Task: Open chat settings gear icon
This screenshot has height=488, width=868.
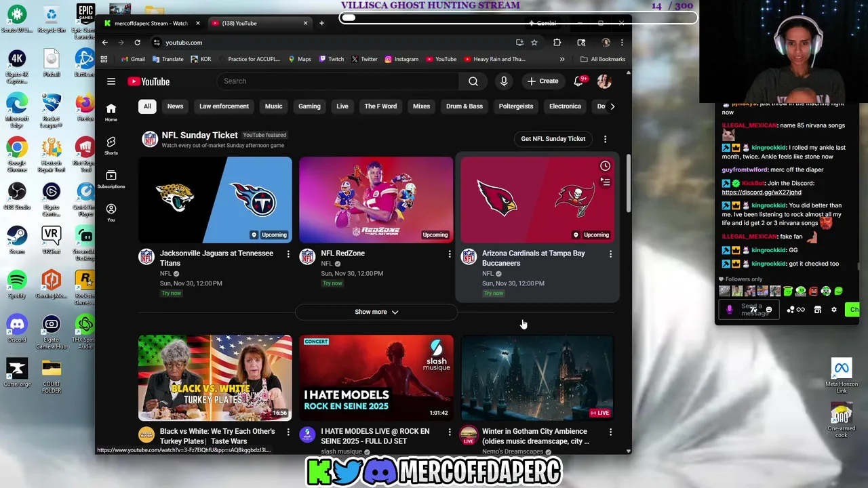Action: point(834,310)
